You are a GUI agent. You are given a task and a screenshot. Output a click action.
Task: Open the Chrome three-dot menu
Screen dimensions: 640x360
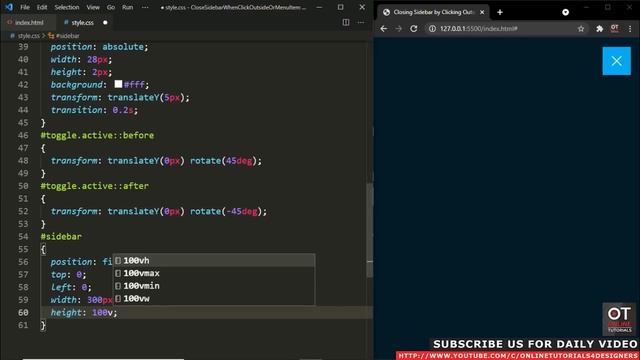(630, 29)
